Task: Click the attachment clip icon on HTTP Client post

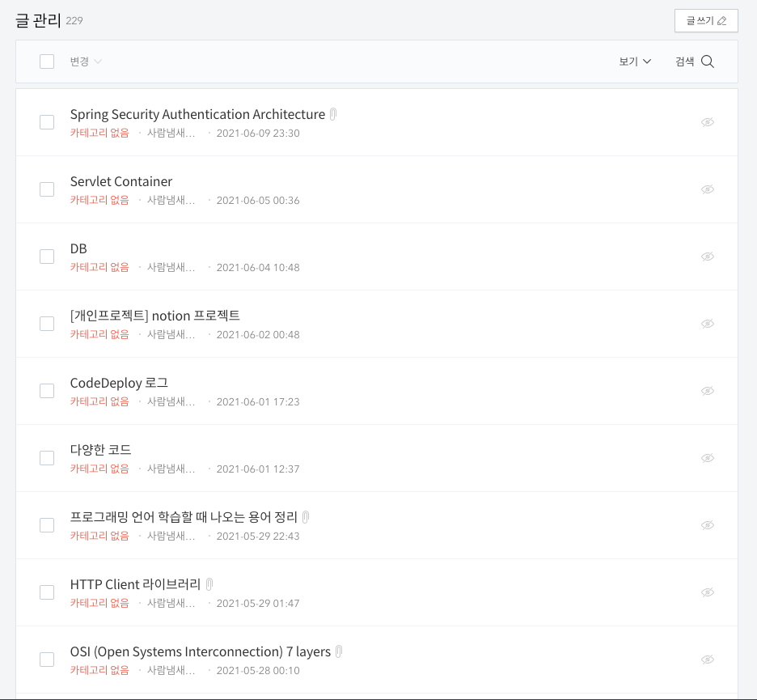Action: (x=209, y=584)
